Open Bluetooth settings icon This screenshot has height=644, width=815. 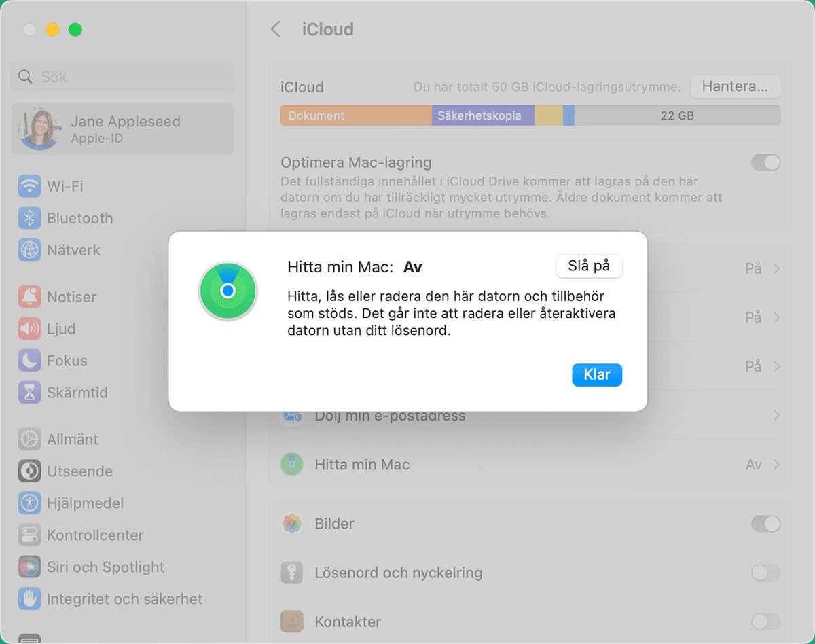(29, 218)
